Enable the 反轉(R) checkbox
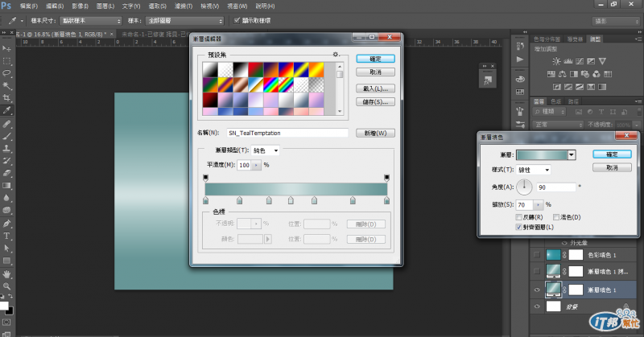 coord(518,217)
